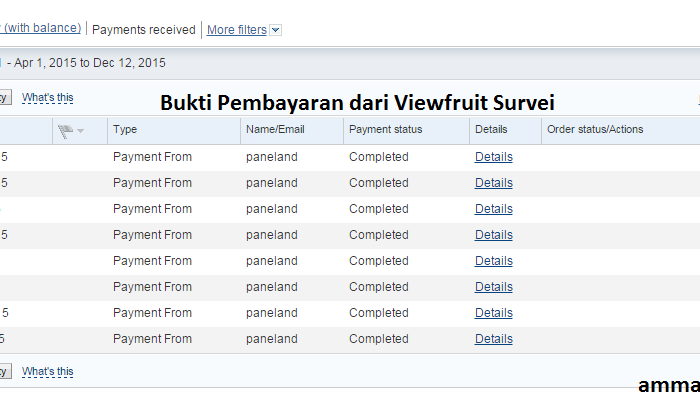The width and height of the screenshot is (700, 405).
Task: Click 'paneland' in the last row
Action: tap(271, 339)
